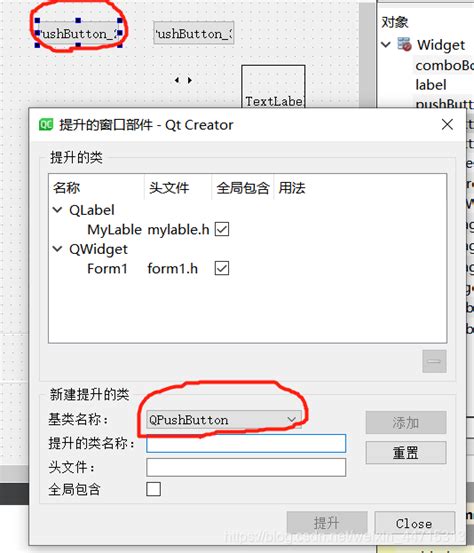Close the promoted widgets dialog with X

click(447, 124)
